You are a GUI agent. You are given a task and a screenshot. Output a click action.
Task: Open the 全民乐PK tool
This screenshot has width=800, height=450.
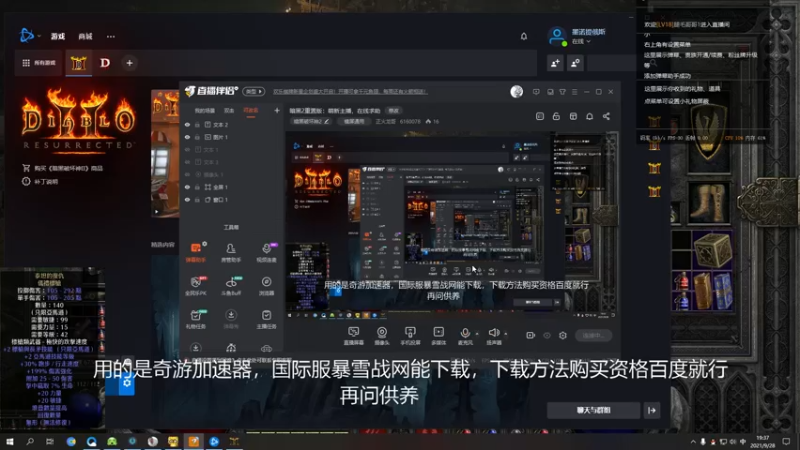(x=196, y=286)
